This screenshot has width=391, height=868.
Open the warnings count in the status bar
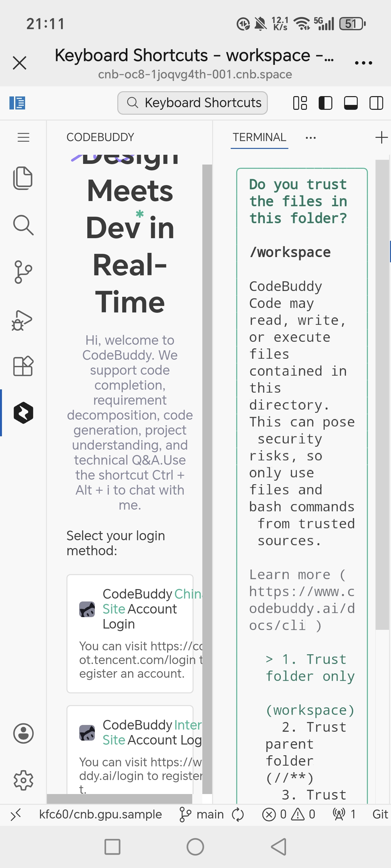click(x=303, y=815)
